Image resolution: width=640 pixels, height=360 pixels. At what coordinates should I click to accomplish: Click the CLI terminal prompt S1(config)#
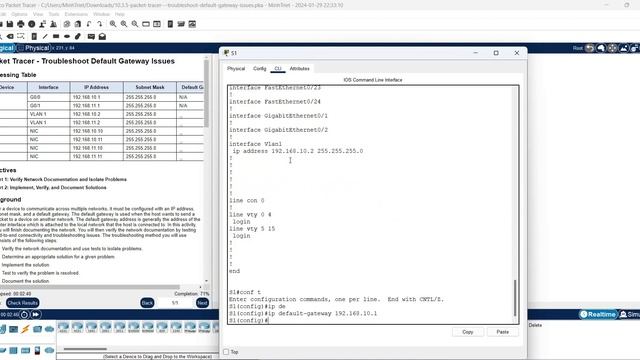248,320
